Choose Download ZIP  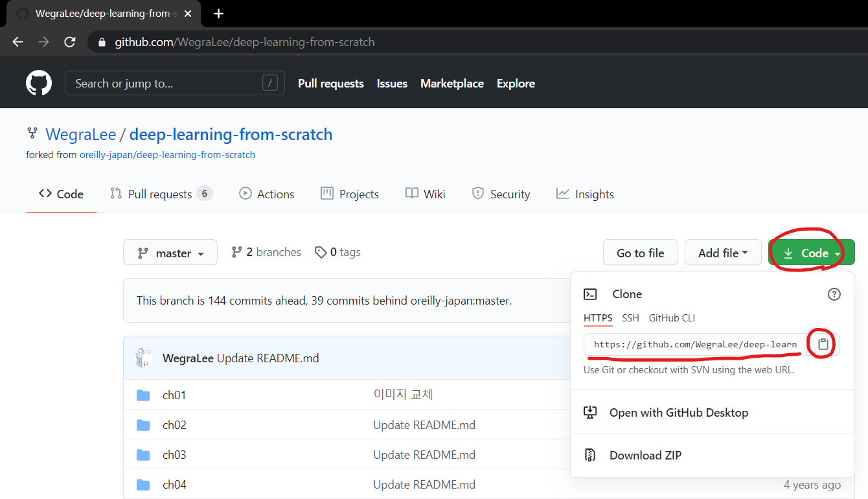(713, 455)
